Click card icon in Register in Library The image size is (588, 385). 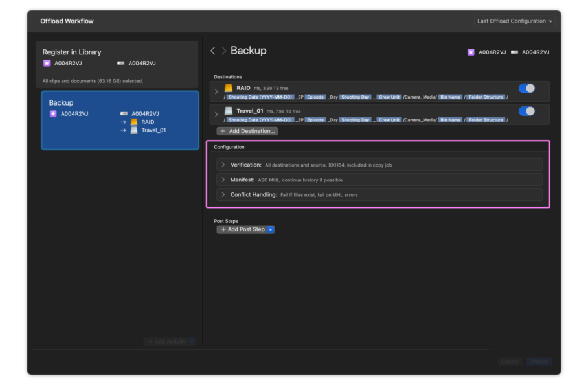(120, 63)
